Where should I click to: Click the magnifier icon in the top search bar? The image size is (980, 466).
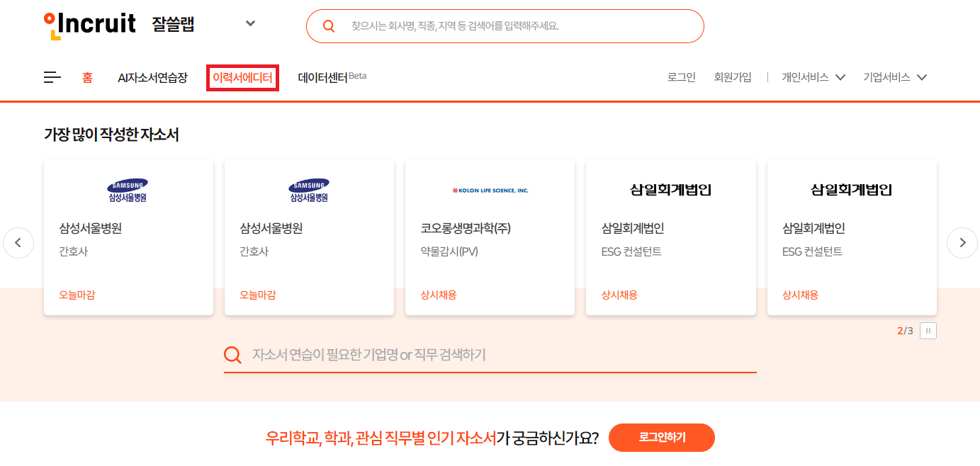(327, 25)
